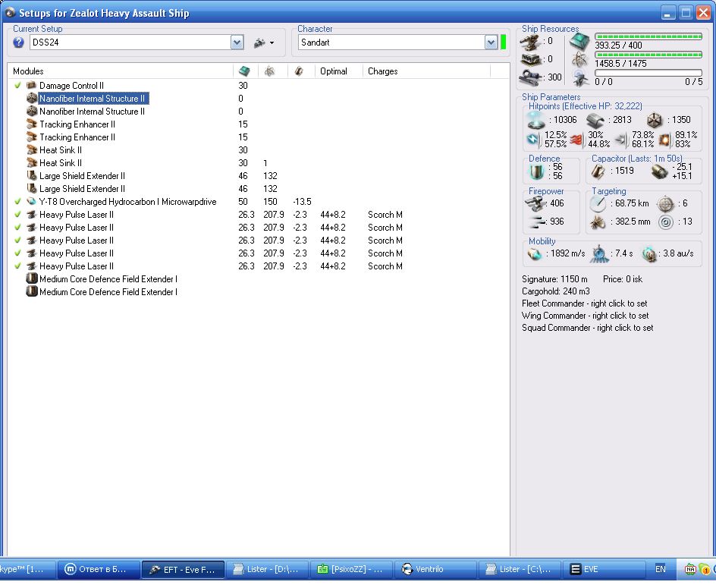Screen dimensions: 716x588
Task: Click the Cargohold: 240 m3 text
Action: 556,291
